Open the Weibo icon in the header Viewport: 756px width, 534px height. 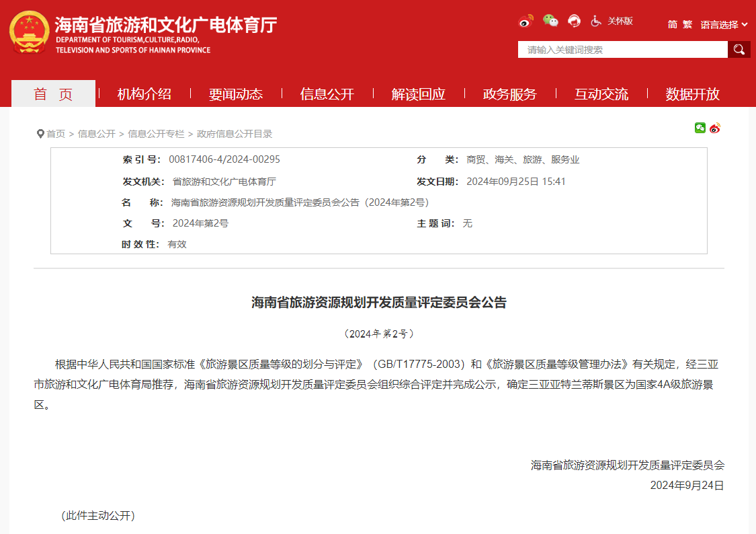[x=526, y=21]
